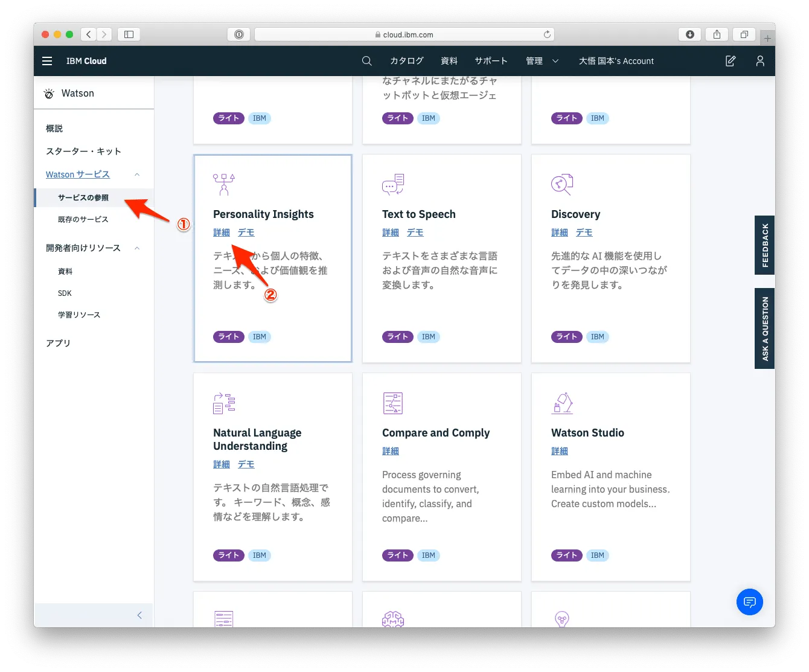
Task: Click the FEEDBACK side tab
Action: [765, 245]
